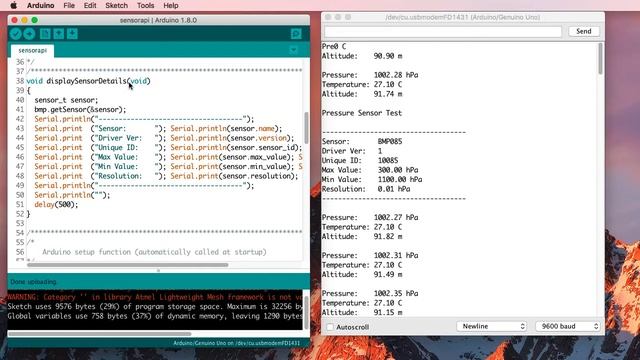Image resolution: width=640 pixels, height=360 pixels.
Task: Click the serial monitor message input field
Action: pos(443,31)
